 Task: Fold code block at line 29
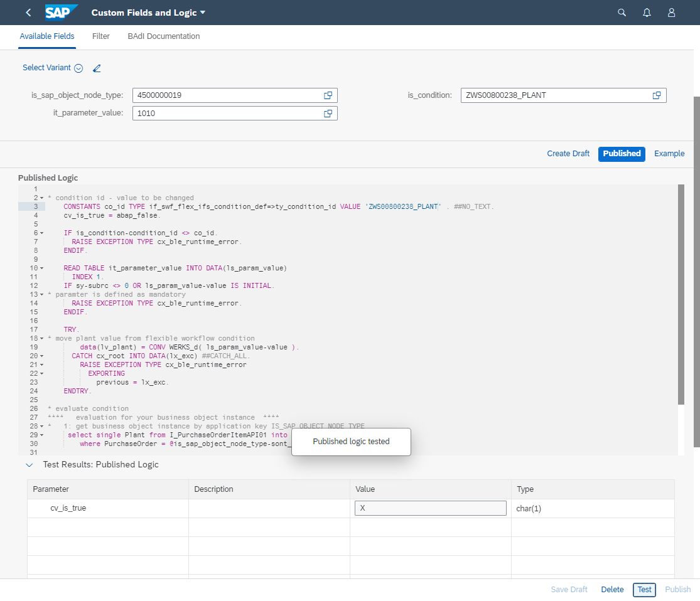point(42,435)
